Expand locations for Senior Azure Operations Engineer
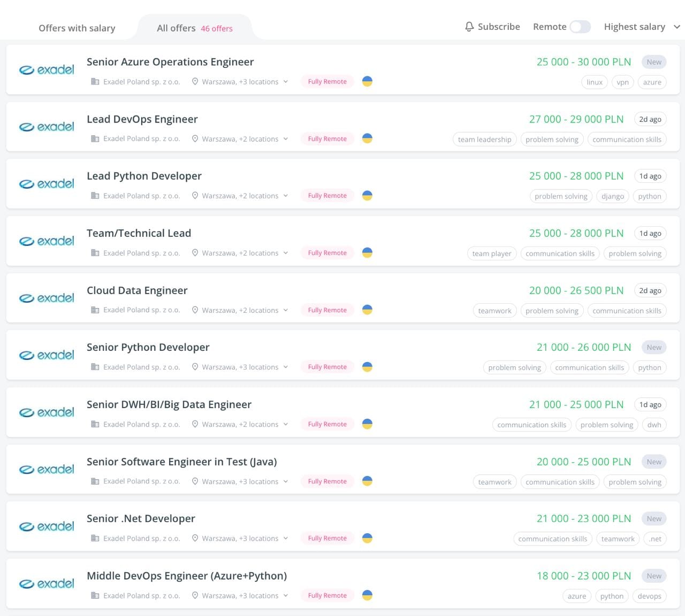This screenshot has width=685, height=616. coord(286,82)
